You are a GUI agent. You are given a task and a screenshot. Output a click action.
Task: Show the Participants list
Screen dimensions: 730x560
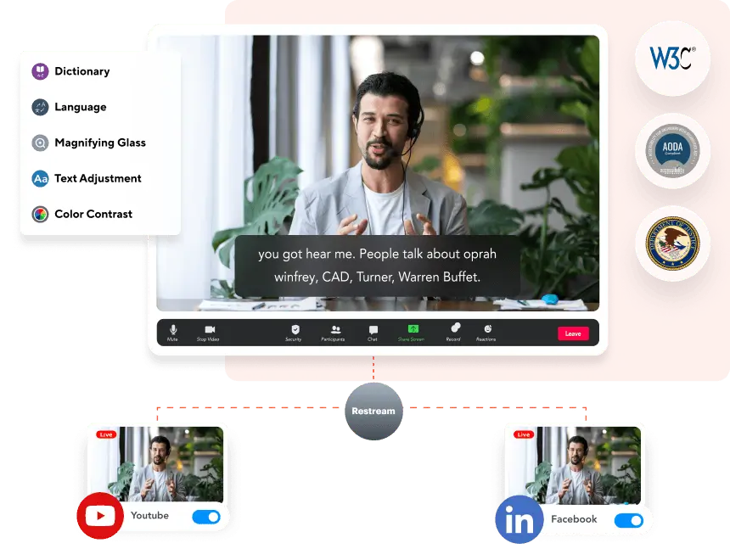tap(334, 333)
